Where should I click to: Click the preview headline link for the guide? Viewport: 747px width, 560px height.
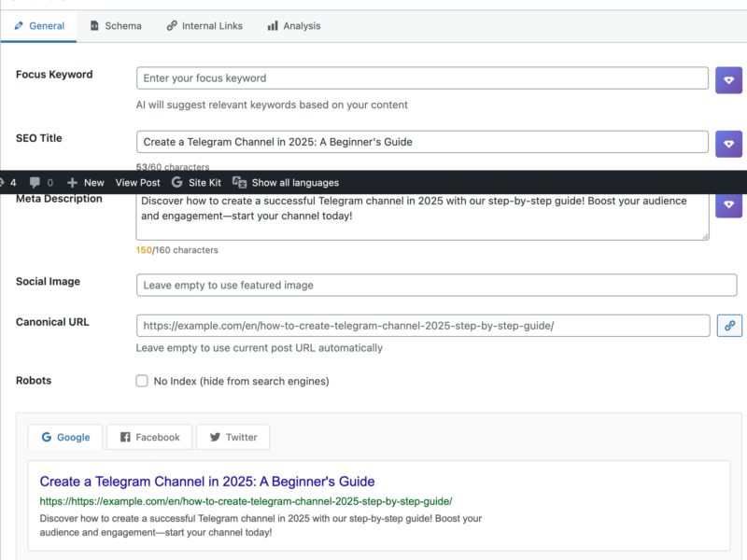tap(196, 480)
